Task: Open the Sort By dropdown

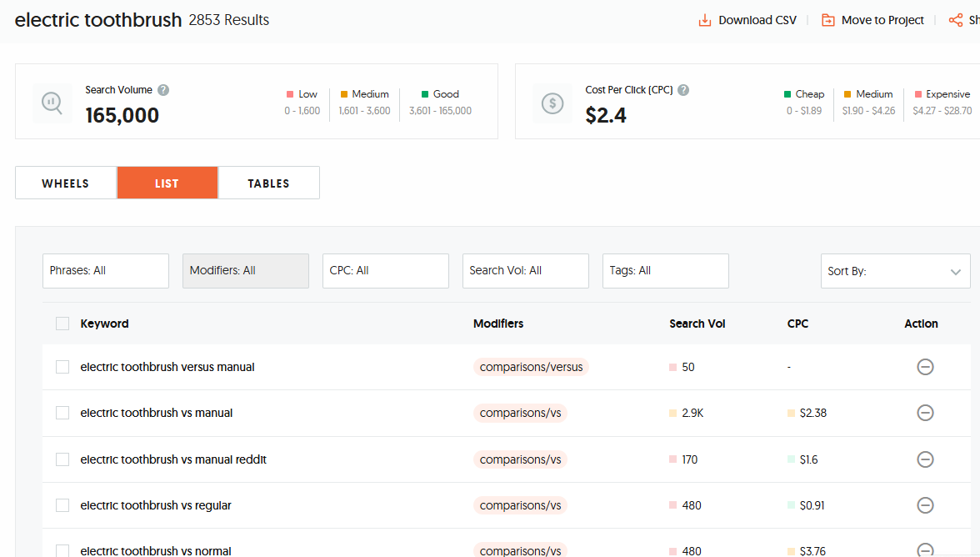Action: click(895, 271)
